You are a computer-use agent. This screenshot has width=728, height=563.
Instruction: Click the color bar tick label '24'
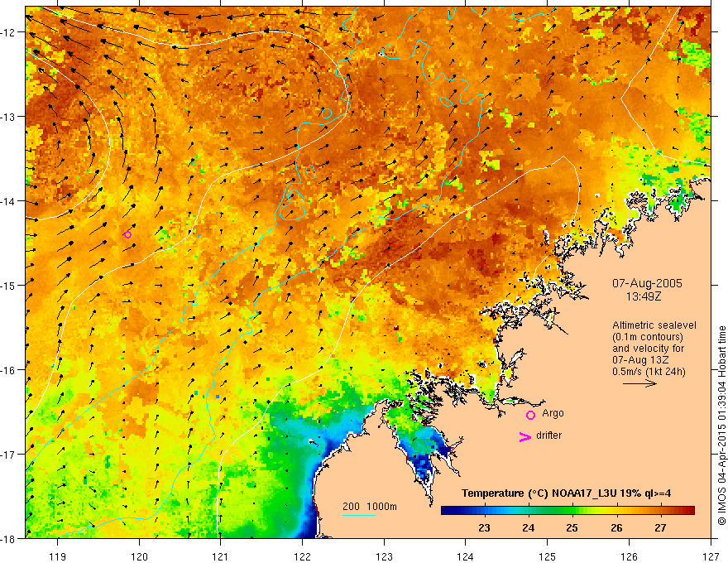[528, 527]
